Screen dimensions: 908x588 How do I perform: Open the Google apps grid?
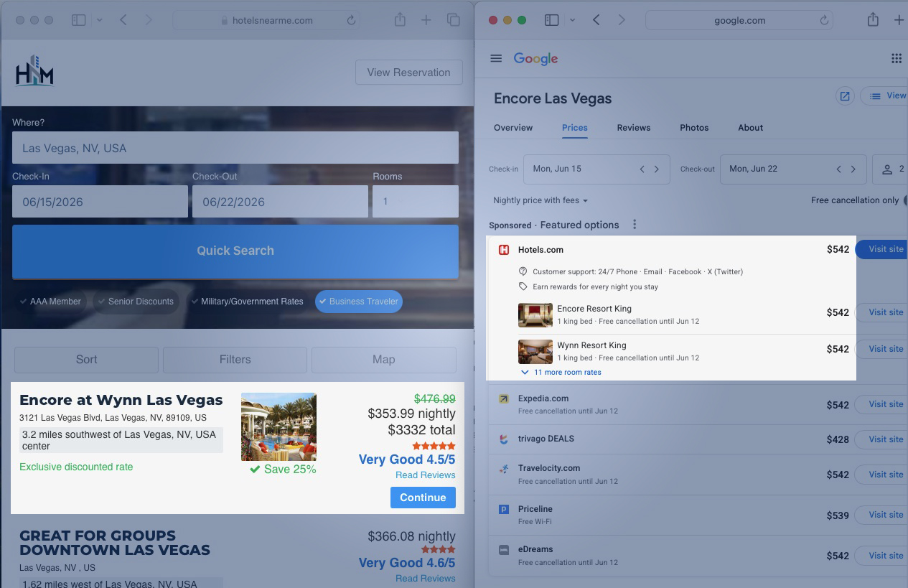897,58
